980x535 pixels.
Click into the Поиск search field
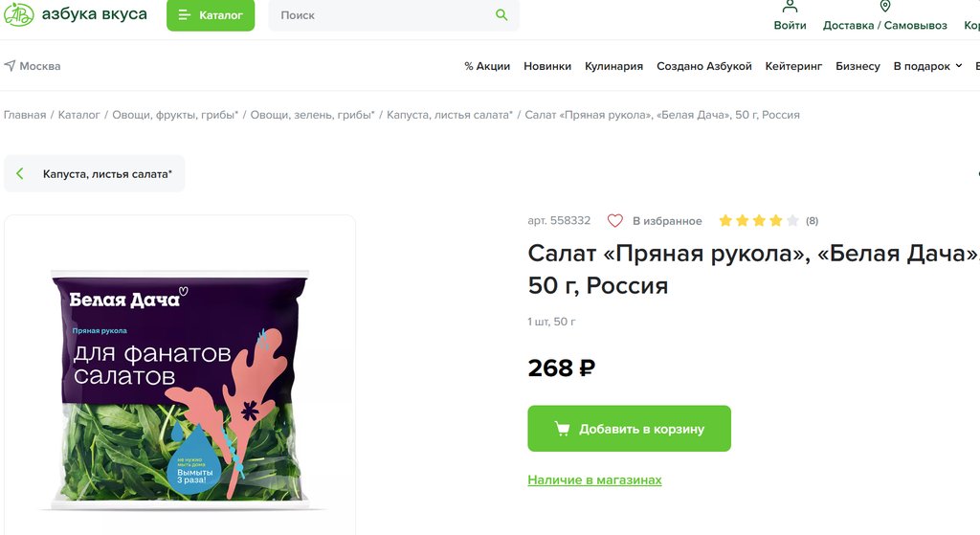[x=383, y=15]
